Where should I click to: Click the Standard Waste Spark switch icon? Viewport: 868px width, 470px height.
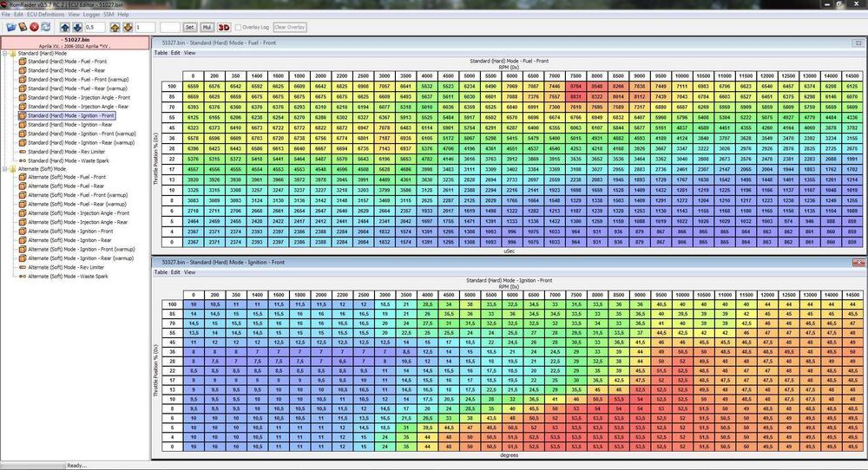(23, 160)
